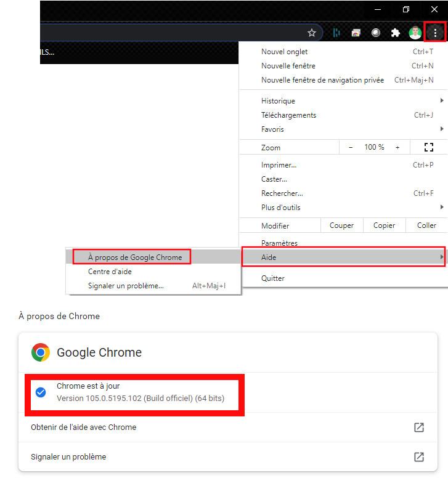The image size is (448, 478).
Task: Click the À propos de Chrome heading
Action: tap(59, 317)
